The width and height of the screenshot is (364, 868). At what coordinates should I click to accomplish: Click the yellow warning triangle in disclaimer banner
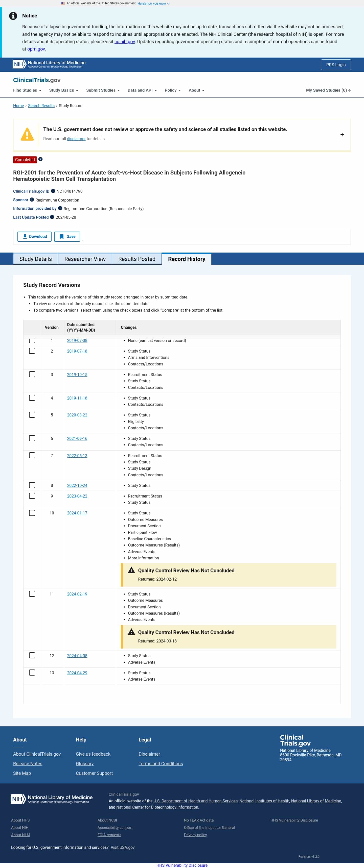pos(27,134)
